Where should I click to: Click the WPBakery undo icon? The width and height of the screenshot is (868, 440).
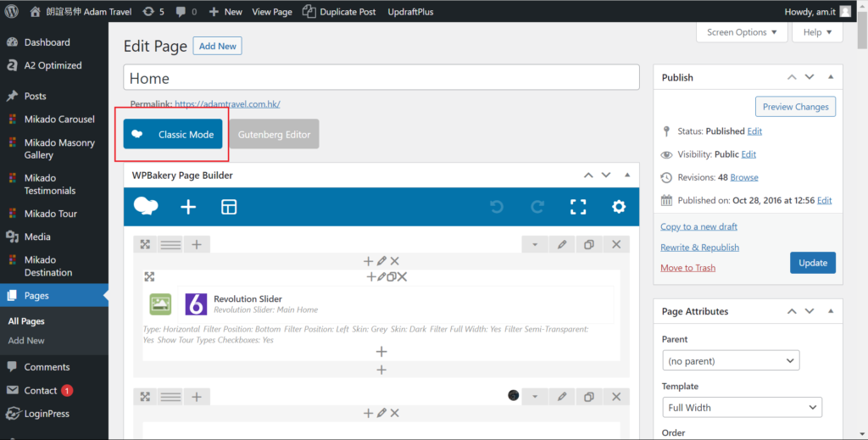(x=497, y=207)
